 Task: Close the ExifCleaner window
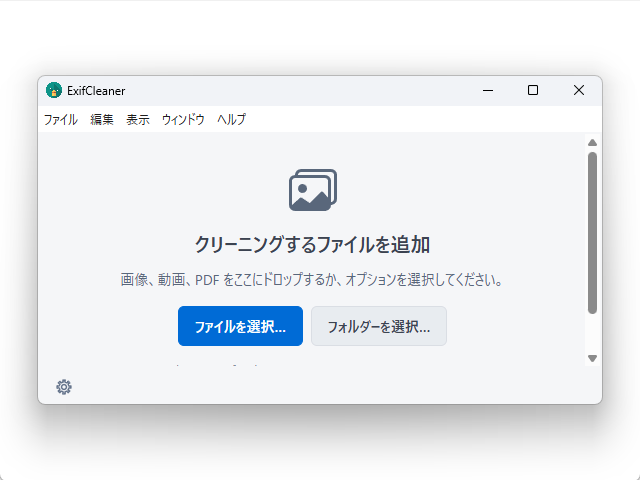pyautogui.click(x=579, y=90)
